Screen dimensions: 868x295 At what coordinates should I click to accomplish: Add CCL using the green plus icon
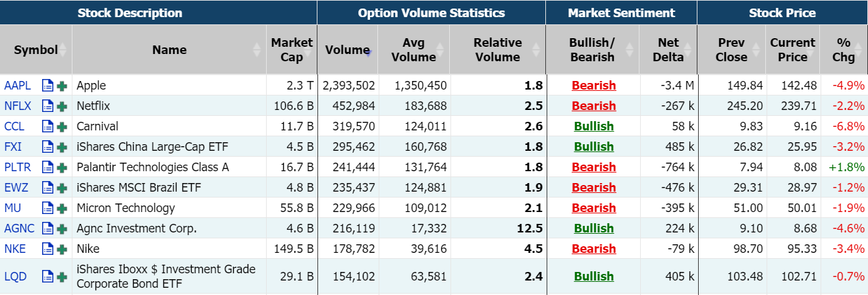point(62,126)
